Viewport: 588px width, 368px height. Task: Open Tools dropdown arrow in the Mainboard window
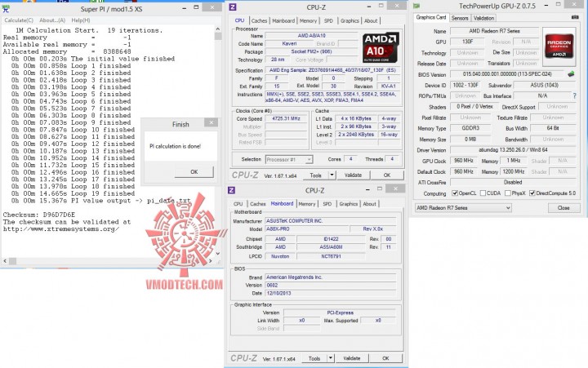(x=331, y=358)
